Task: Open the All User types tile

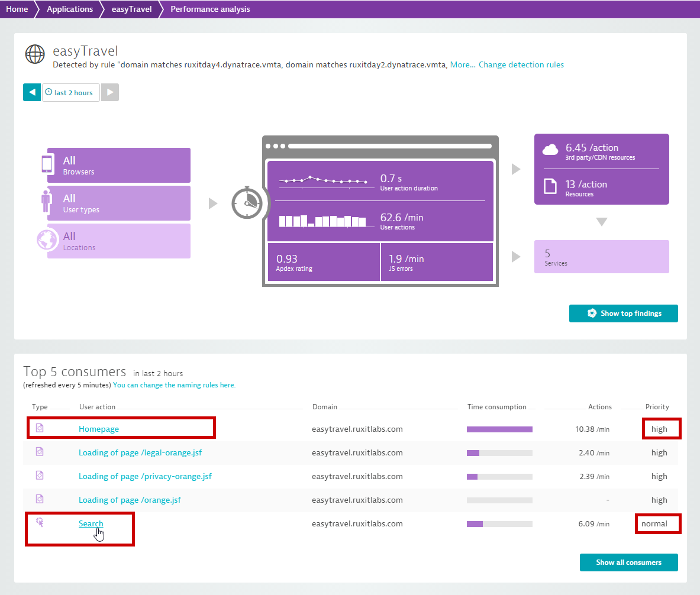Action: pos(119,203)
